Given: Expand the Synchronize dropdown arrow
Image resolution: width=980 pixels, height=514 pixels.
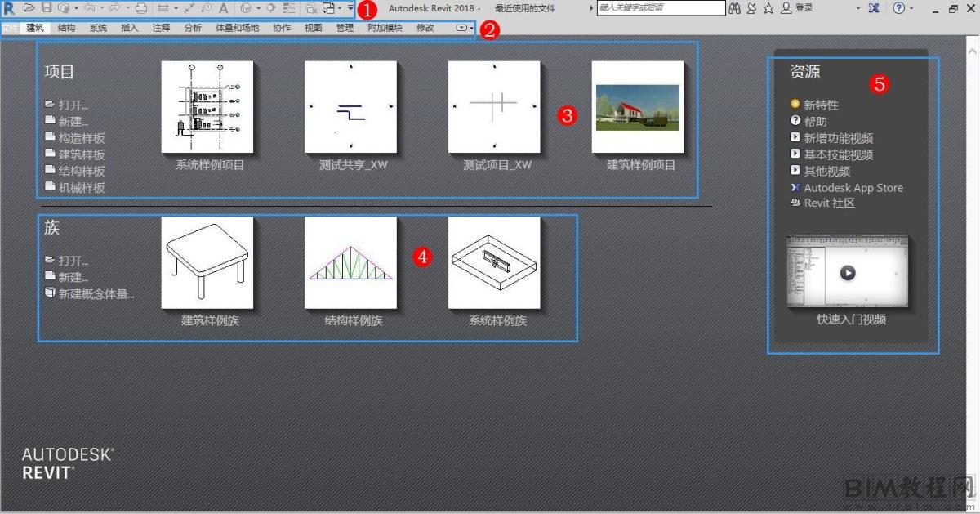Looking at the screenshot, I should (x=76, y=8).
